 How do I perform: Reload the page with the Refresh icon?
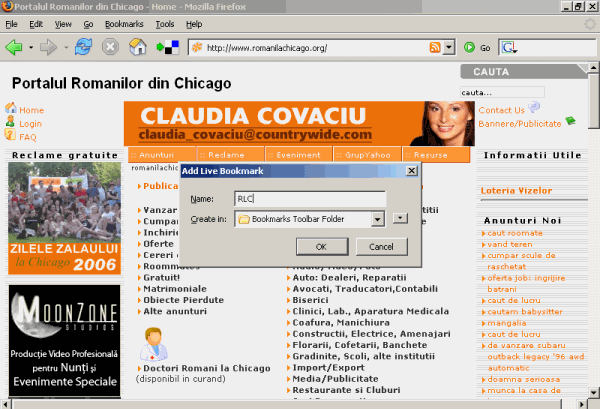pyautogui.click(x=83, y=47)
